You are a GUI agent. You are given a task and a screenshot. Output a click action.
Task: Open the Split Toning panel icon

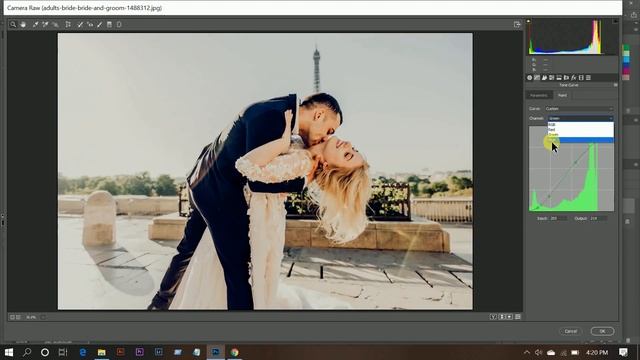point(559,78)
